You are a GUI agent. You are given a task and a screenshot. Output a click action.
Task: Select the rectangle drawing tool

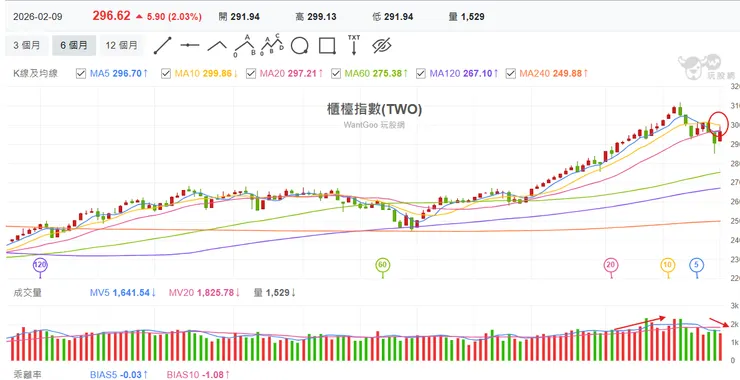[x=327, y=46]
